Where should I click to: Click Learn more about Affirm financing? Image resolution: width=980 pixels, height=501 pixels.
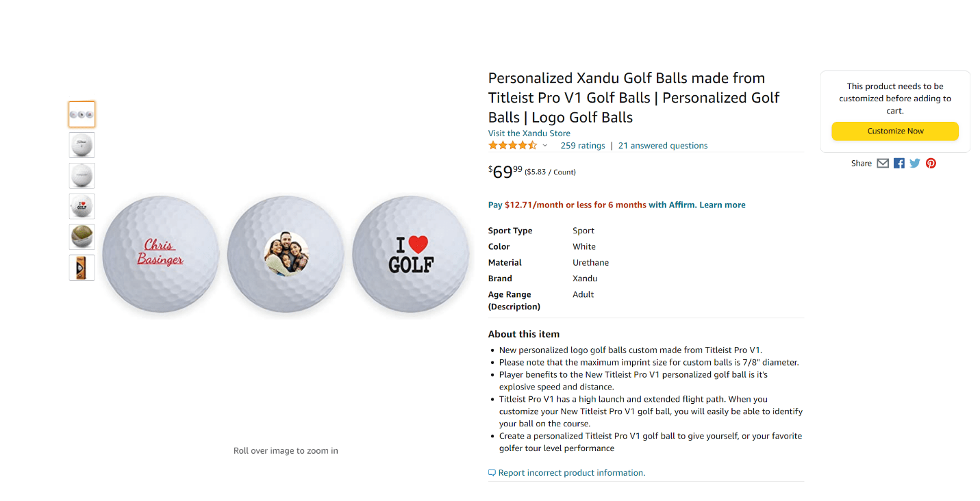(x=722, y=205)
